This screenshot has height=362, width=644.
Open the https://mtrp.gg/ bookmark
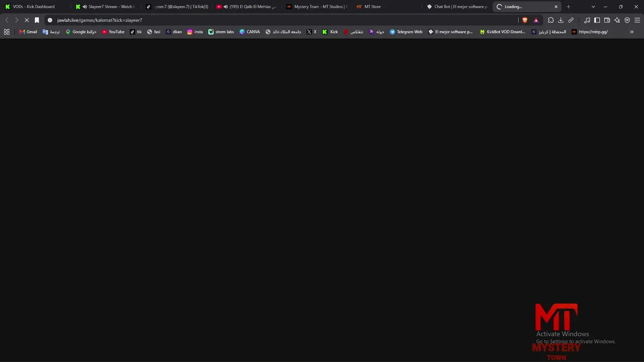[x=589, y=32]
